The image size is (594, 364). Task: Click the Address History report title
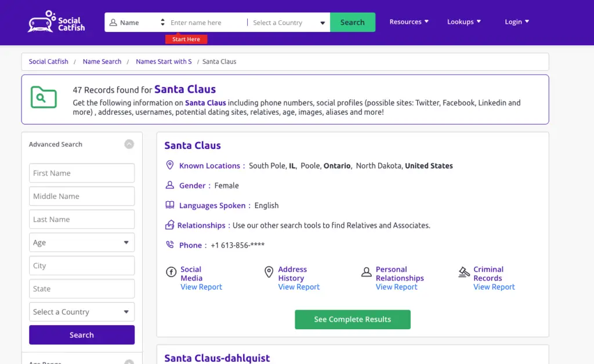tap(292, 274)
